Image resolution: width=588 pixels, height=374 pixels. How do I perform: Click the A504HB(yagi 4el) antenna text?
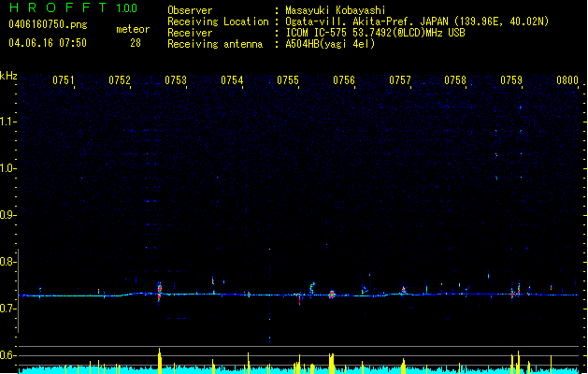point(330,44)
